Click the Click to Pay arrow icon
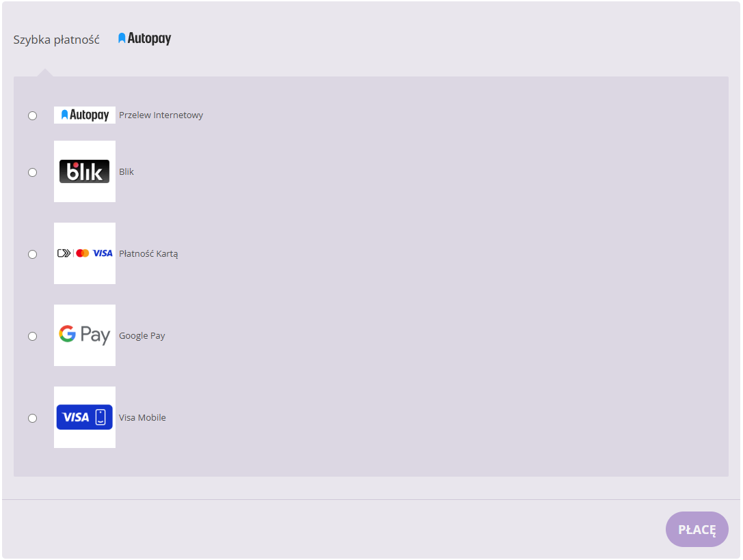743x560 pixels. point(64,253)
